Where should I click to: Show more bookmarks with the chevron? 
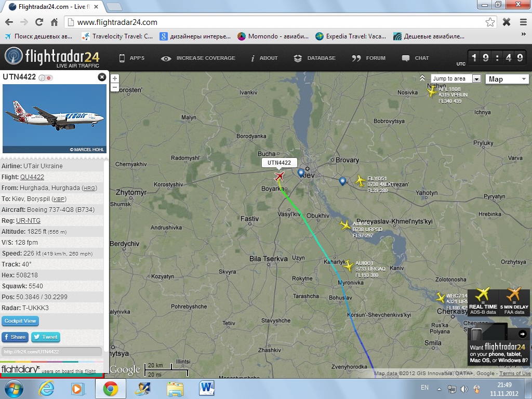(x=523, y=34)
